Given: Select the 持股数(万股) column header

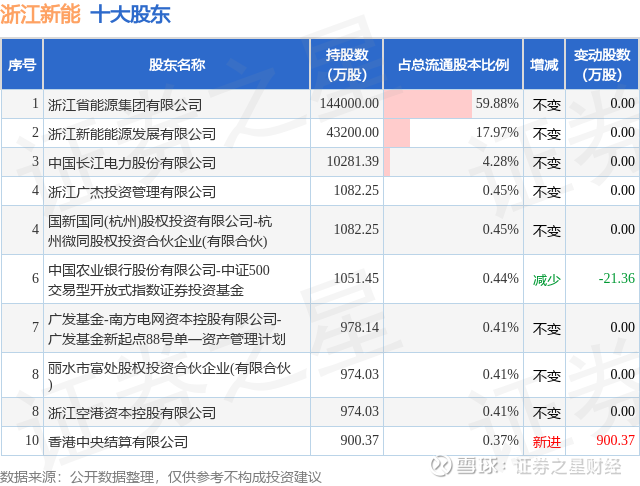Looking at the screenshot, I should tap(347, 64).
